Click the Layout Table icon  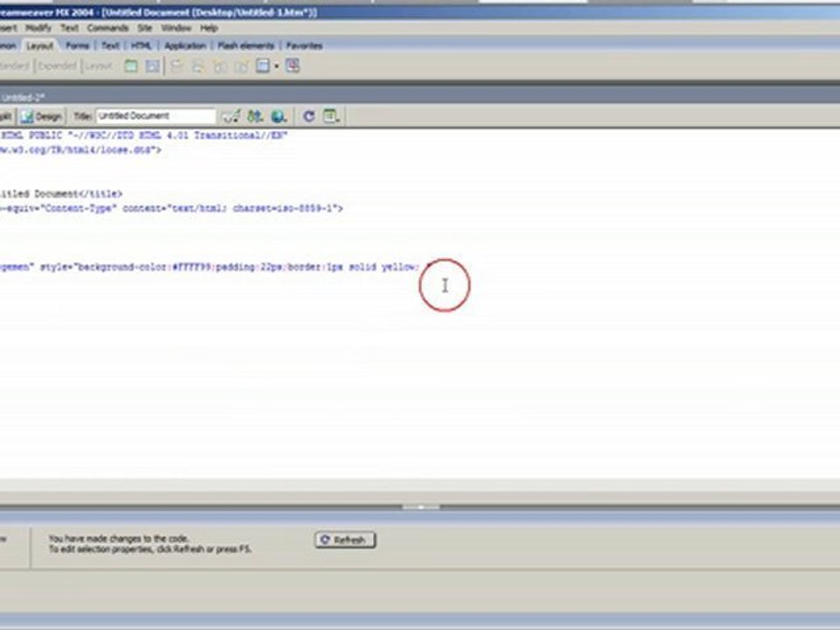130,66
